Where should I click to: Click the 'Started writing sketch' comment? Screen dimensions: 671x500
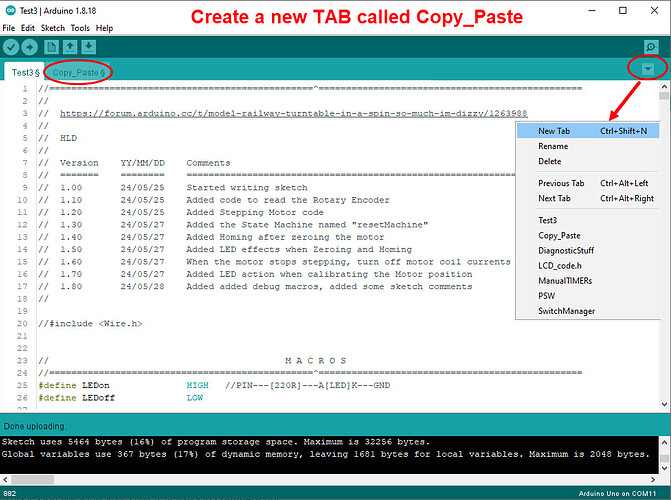247,188
